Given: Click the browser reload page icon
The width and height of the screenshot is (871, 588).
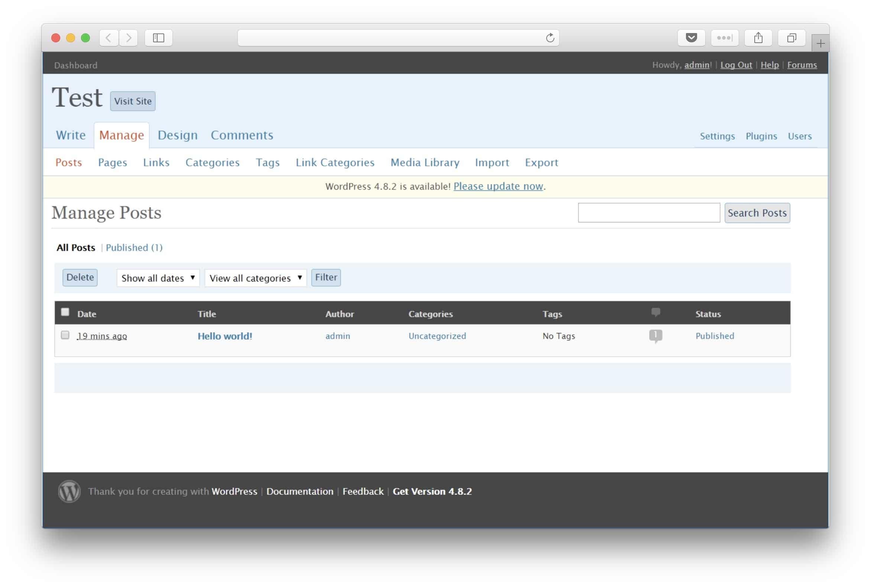Looking at the screenshot, I should coord(550,38).
